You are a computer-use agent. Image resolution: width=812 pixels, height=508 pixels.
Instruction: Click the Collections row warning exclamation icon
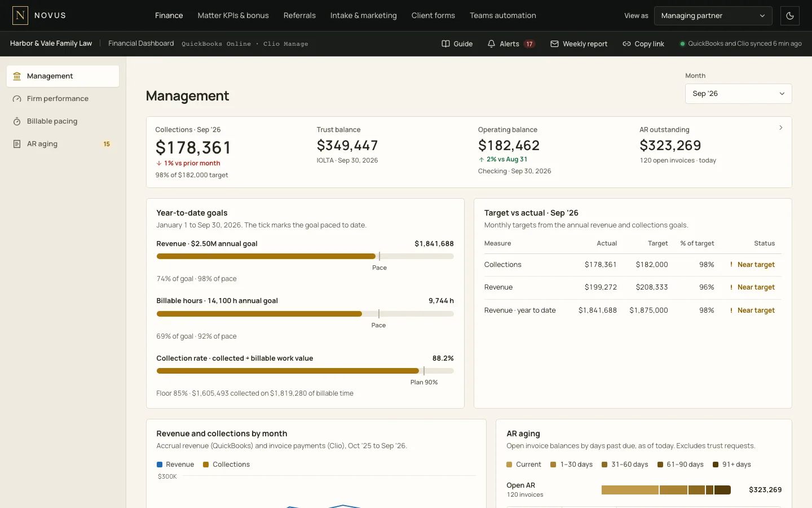click(x=731, y=264)
